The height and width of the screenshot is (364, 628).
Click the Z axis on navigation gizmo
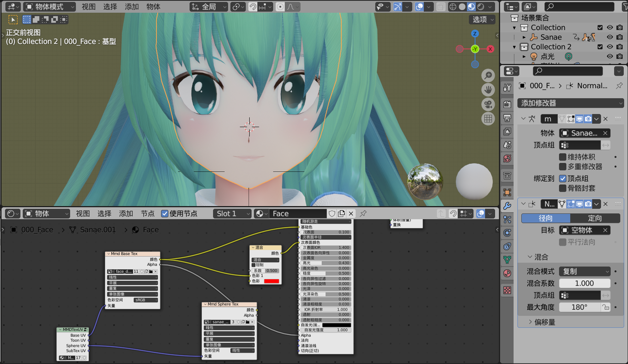coord(475,34)
